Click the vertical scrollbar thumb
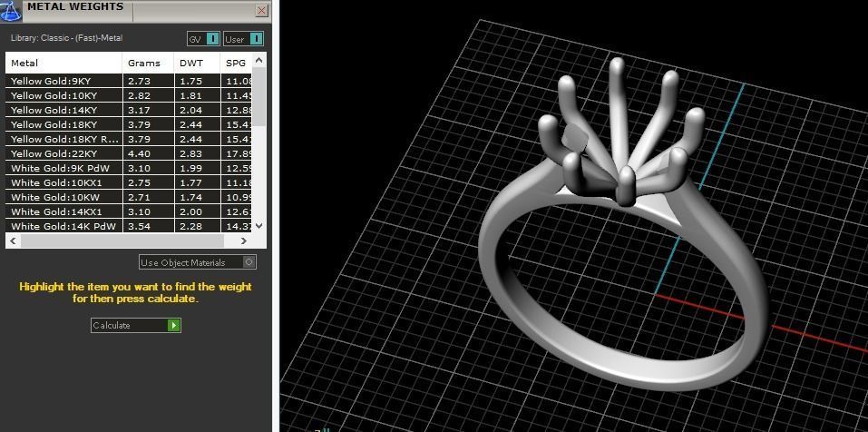Screen dimensions: 868x432 (x=259, y=96)
